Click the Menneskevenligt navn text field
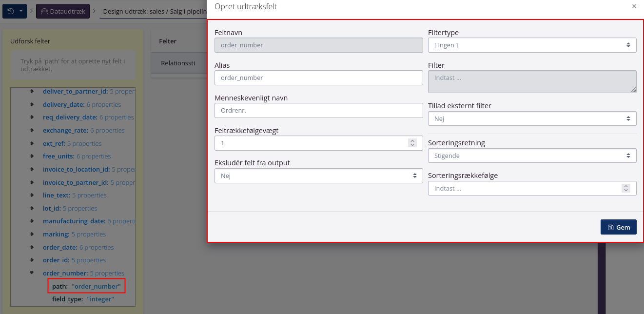The width and height of the screenshot is (644, 314). point(318,110)
